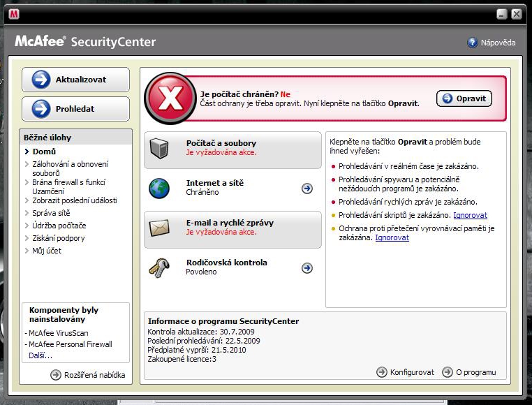532x405 pixels.
Task: Click the Opravit button label
Action: tap(471, 98)
